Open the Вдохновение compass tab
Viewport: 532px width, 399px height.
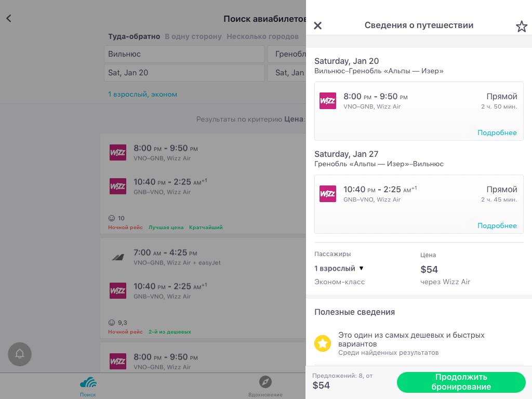(265, 387)
